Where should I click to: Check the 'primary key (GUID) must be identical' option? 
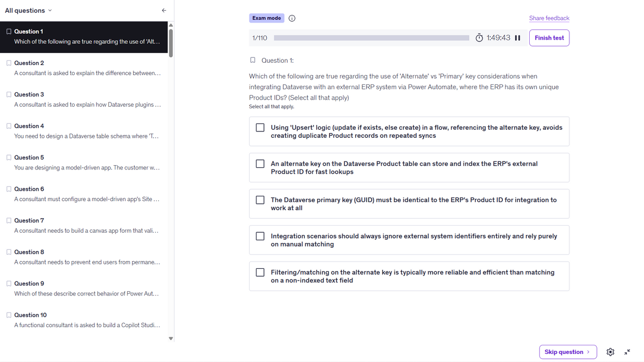pyautogui.click(x=260, y=200)
